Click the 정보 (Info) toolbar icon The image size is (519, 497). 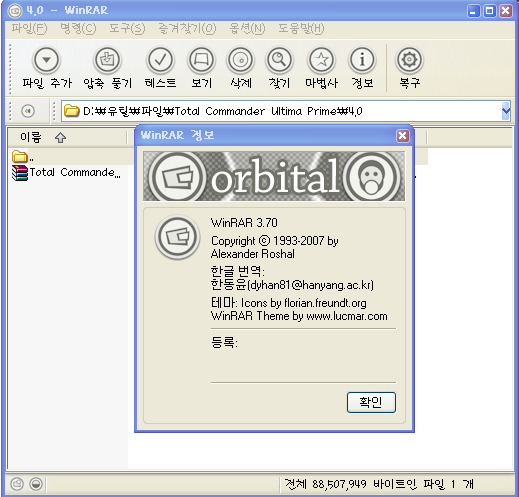[x=362, y=60]
